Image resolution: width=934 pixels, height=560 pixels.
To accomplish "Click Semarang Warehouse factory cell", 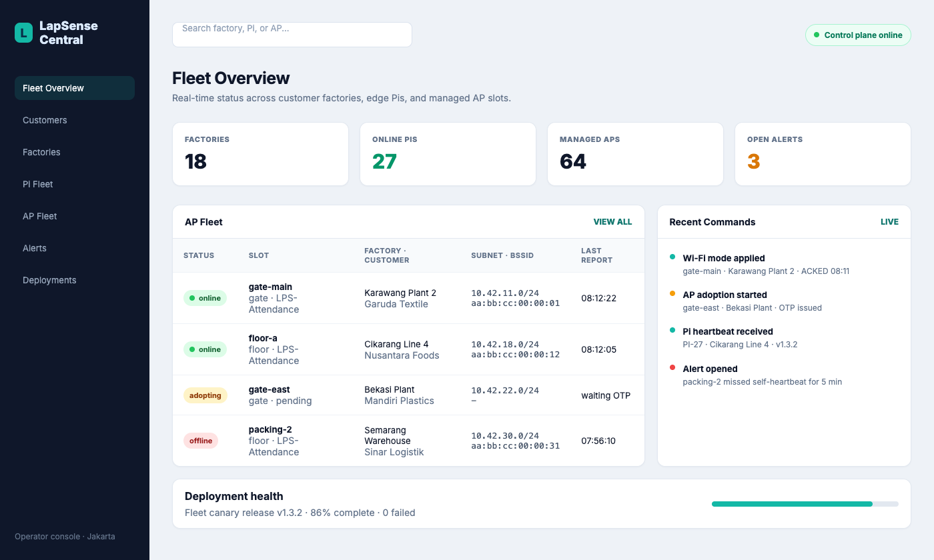I will (x=388, y=435).
